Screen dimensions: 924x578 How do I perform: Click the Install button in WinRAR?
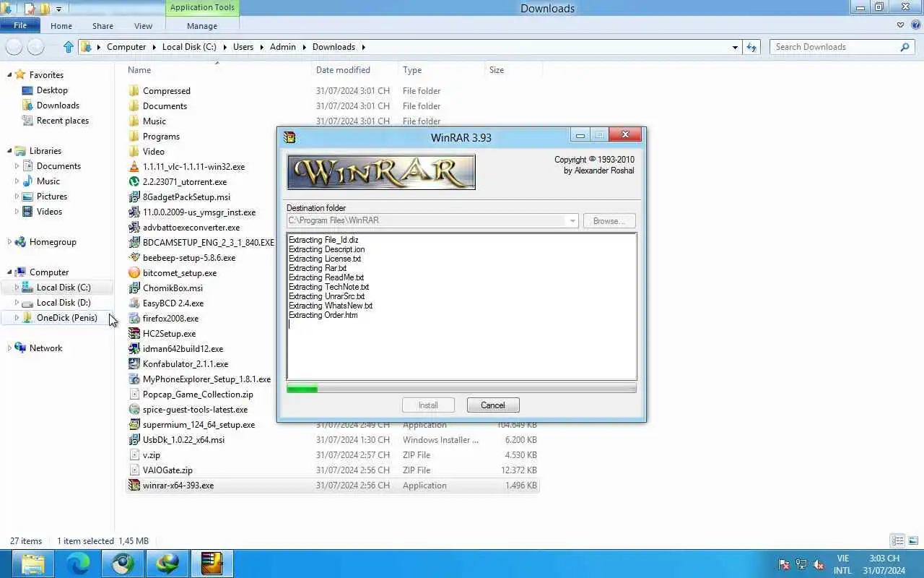pos(428,405)
